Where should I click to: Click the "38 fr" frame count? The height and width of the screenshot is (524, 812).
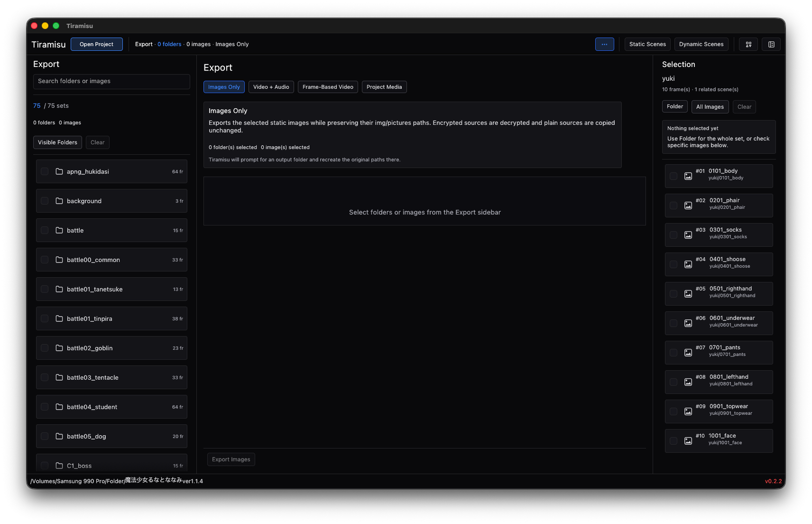(x=178, y=319)
